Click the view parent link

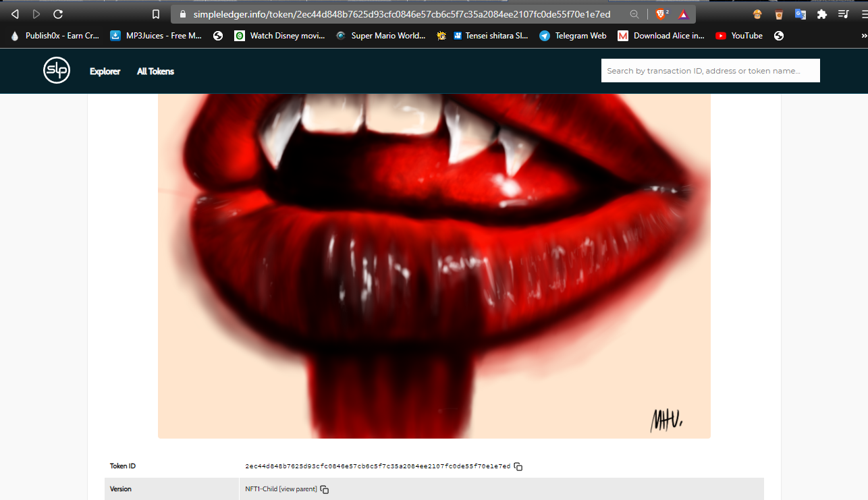[298, 489]
